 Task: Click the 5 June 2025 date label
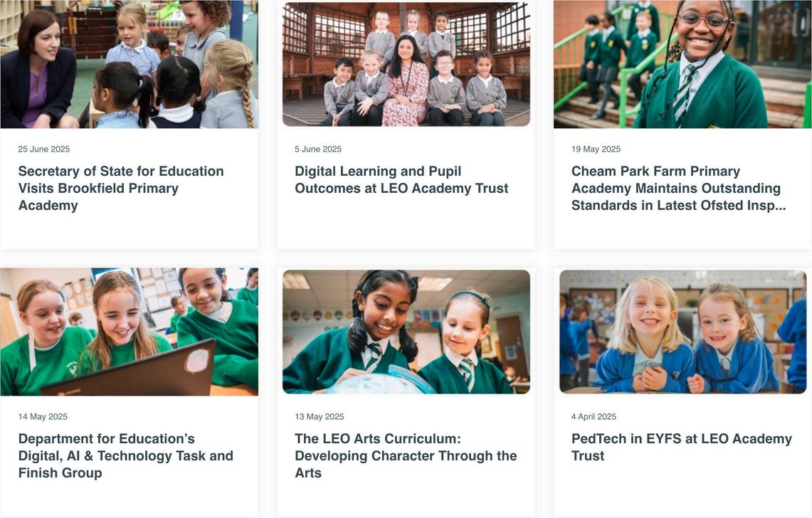point(318,149)
